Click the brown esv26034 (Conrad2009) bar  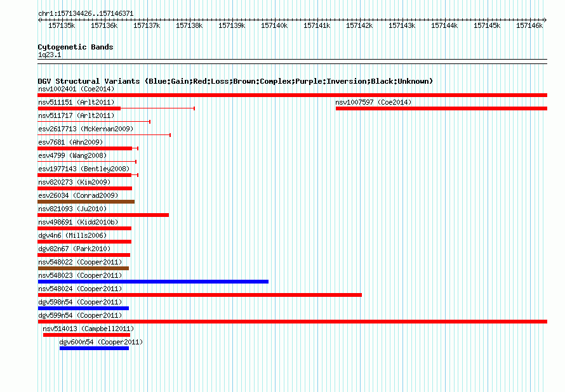[86, 202]
